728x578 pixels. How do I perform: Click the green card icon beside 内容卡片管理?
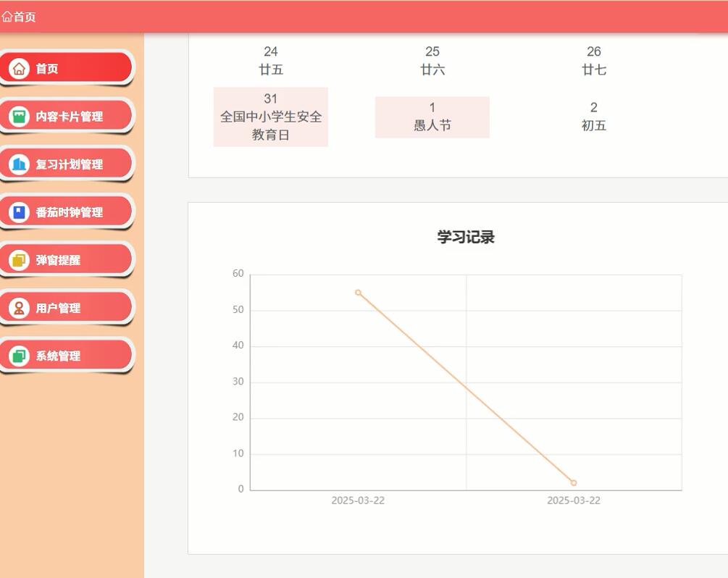pyautogui.click(x=19, y=117)
